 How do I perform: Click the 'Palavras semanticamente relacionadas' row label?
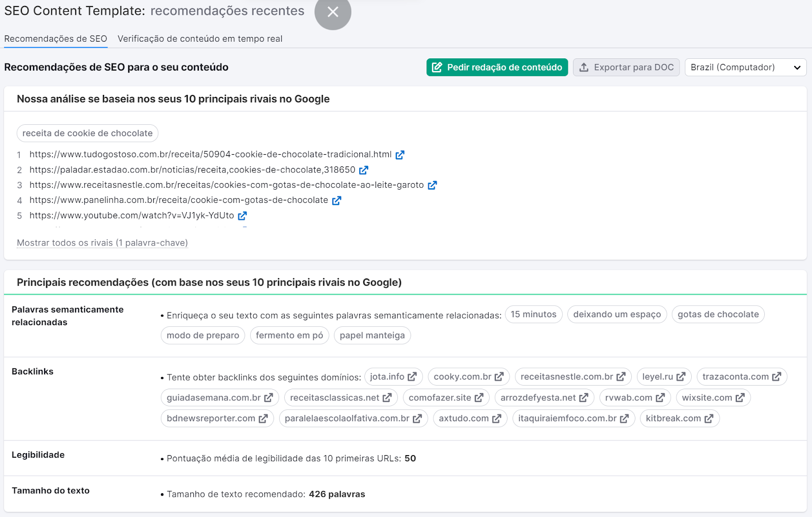tap(67, 316)
